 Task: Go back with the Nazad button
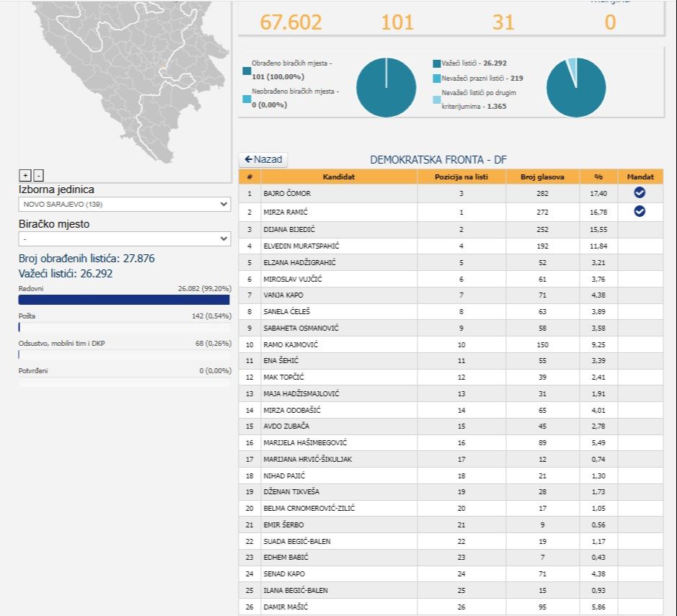pyautogui.click(x=263, y=160)
